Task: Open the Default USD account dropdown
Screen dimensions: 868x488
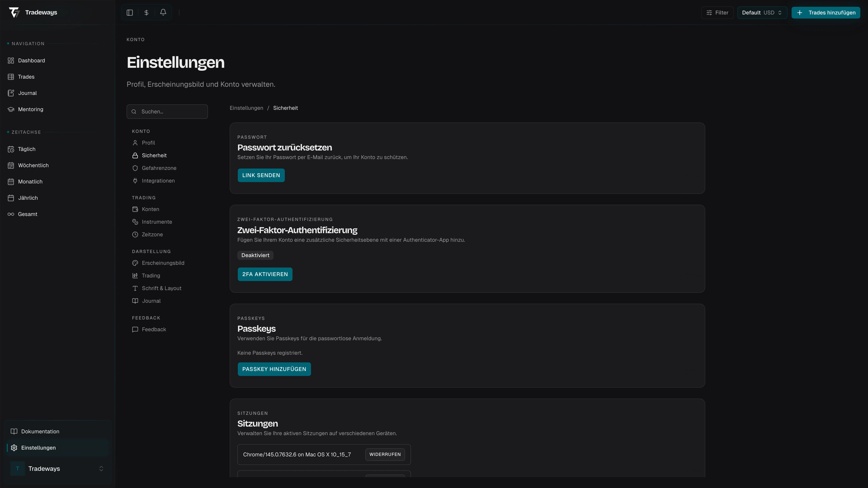Action: [762, 12]
